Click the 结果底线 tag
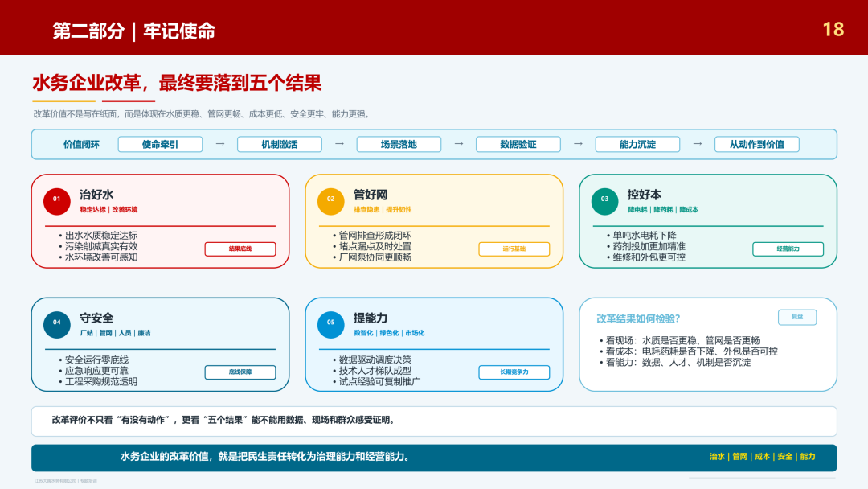Screen dimensions: 868x489 click(x=240, y=249)
